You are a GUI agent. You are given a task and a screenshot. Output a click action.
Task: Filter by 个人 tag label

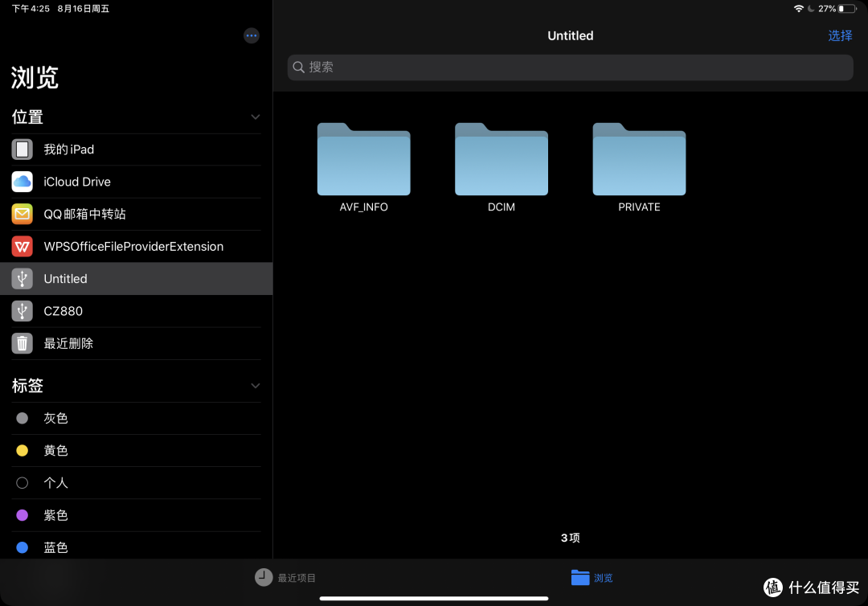[x=56, y=483]
